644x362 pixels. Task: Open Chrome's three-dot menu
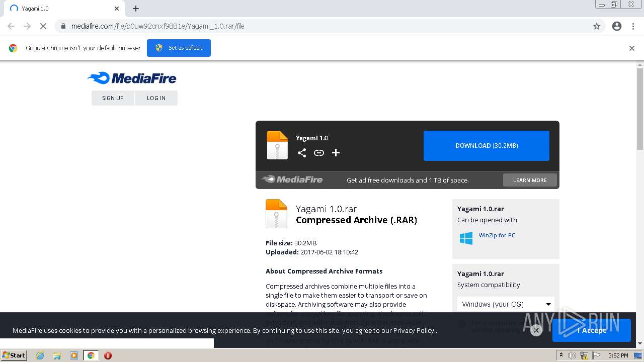(x=633, y=26)
